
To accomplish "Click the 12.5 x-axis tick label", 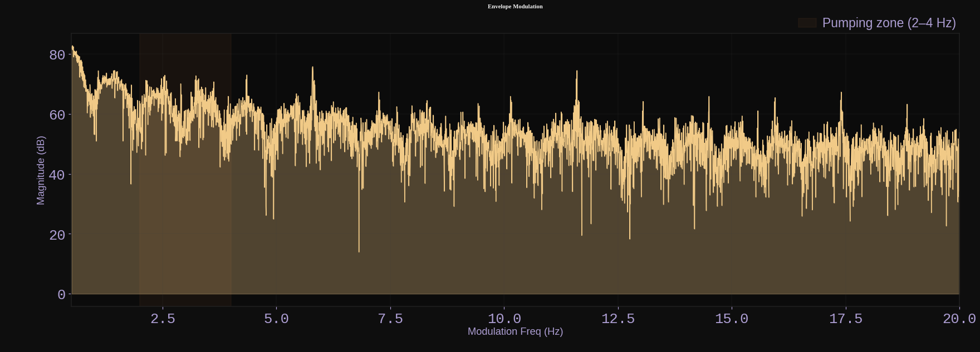I will click(618, 319).
